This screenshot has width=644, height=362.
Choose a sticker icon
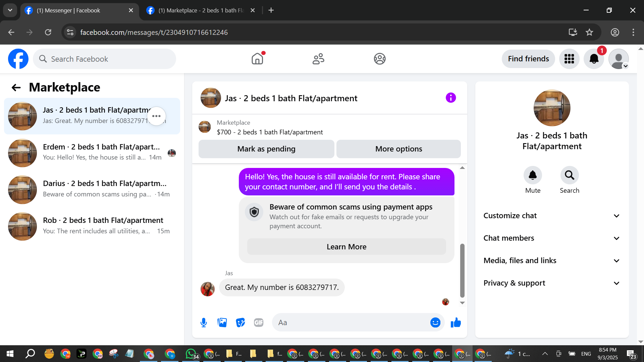click(240, 322)
